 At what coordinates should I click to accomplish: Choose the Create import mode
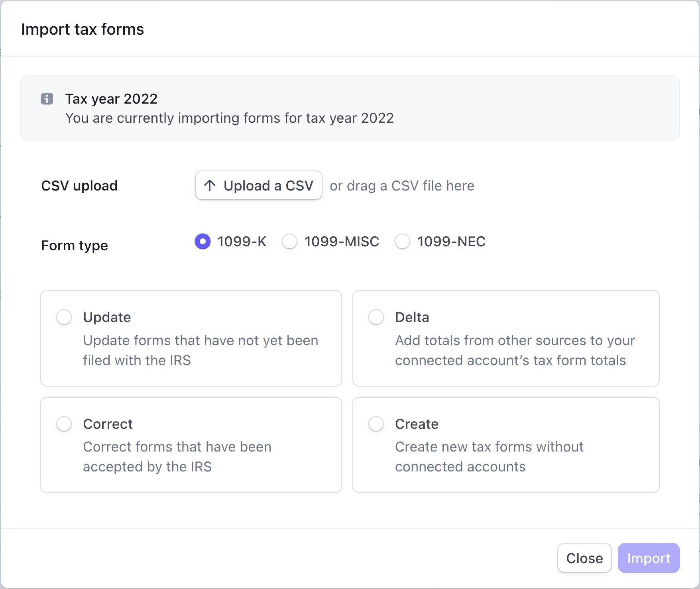pos(376,424)
